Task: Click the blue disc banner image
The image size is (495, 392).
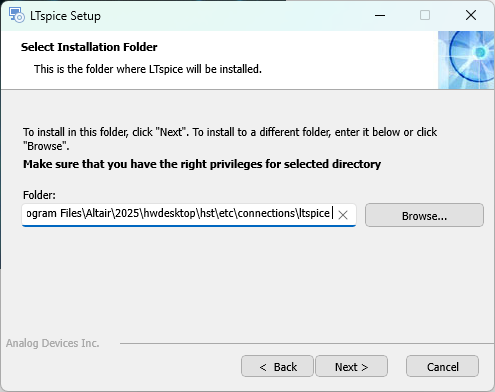Action: point(466,60)
